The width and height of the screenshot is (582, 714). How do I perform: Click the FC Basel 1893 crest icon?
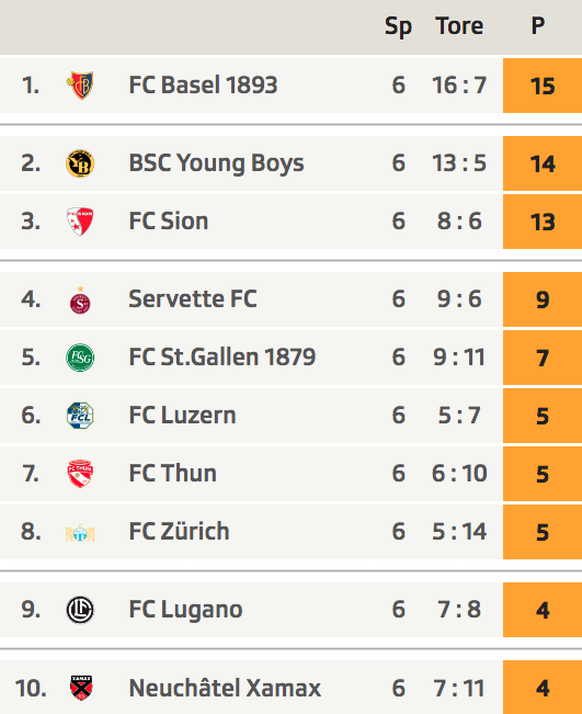(x=80, y=85)
